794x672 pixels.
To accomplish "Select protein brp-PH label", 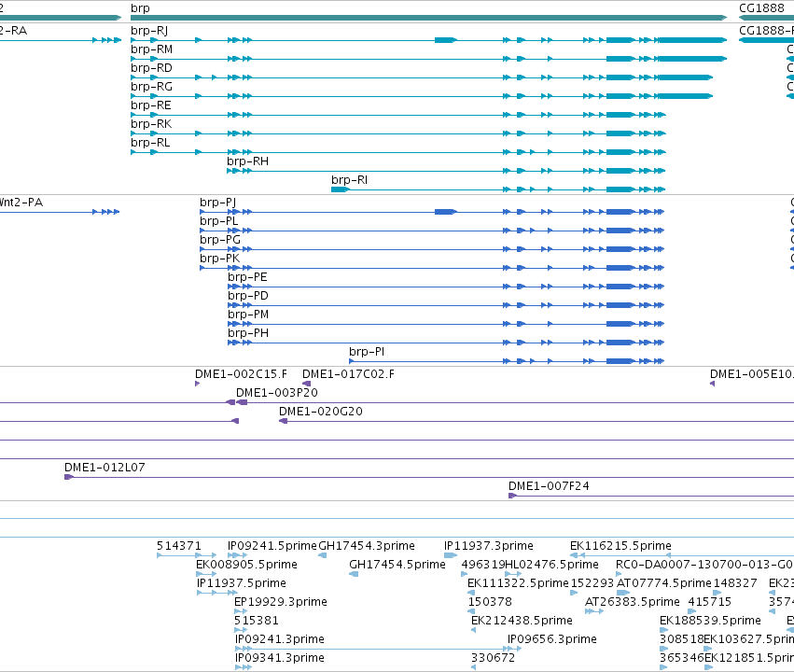I will pyautogui.click(x=248, y=334).
